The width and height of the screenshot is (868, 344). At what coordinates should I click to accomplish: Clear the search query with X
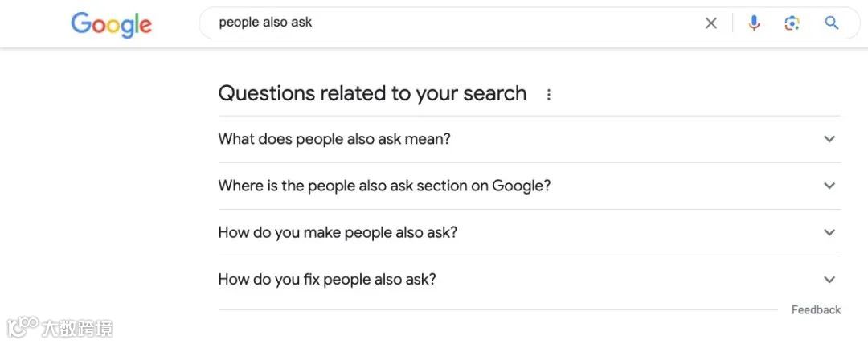tap(711, 23)
